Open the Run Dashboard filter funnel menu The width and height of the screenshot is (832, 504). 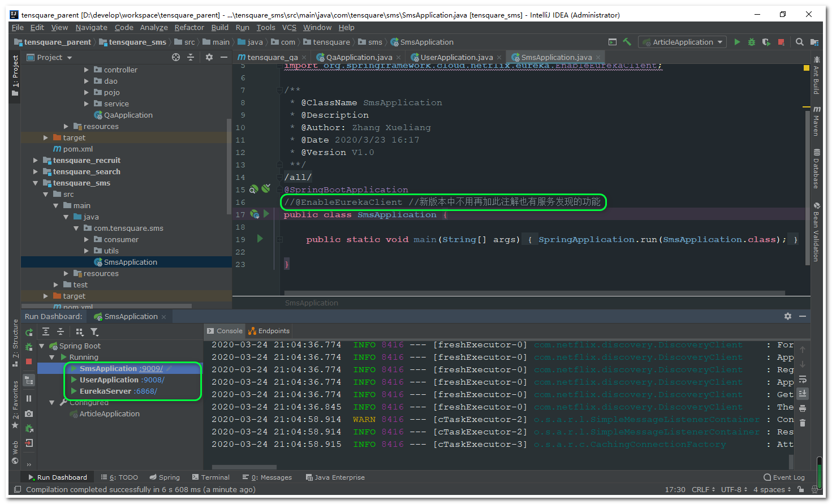pyautogui.click(x=94, y=332)
